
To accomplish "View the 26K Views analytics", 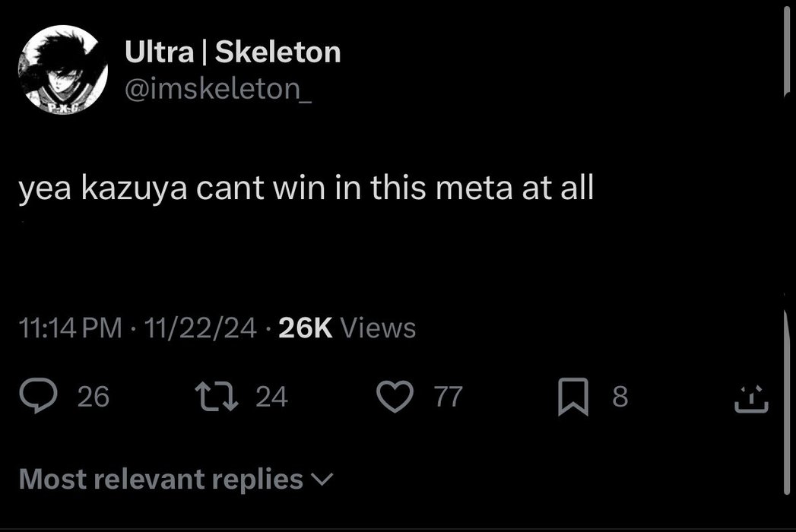I will click(347, 328).
